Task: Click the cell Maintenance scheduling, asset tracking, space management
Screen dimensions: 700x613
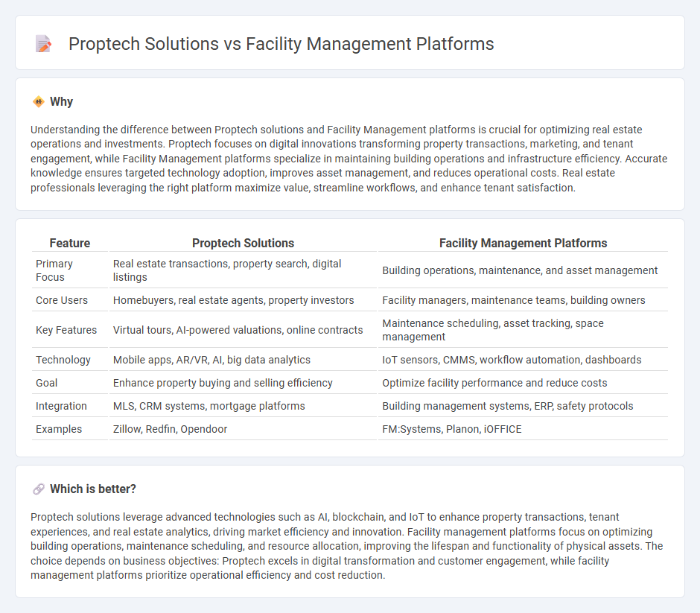Action: point(523,330)
